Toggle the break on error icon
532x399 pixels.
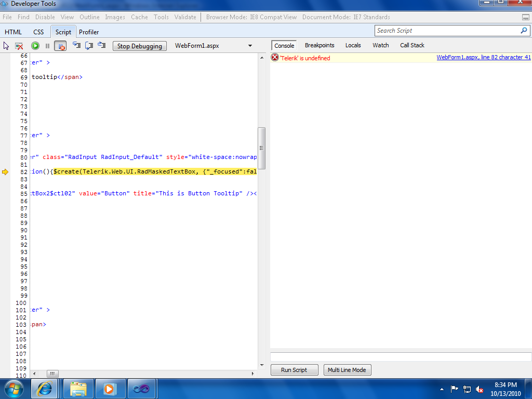coord(60,46)
